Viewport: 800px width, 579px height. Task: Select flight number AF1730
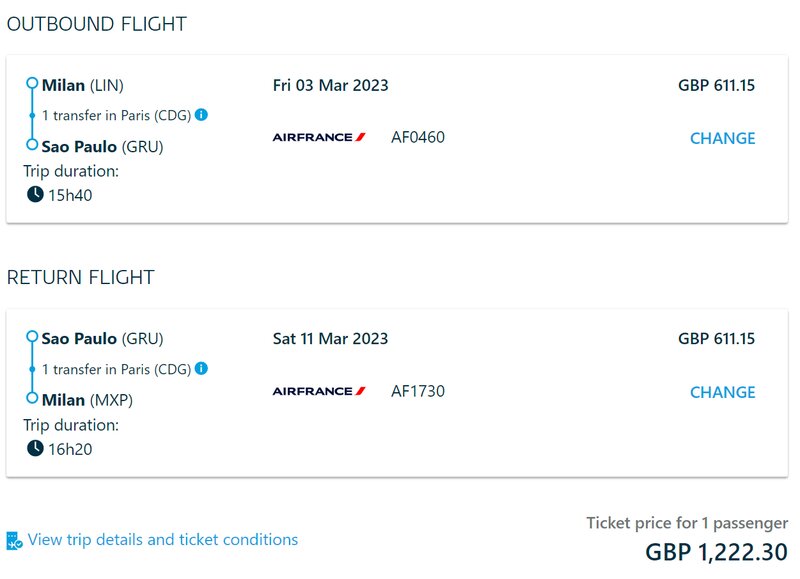418,391
